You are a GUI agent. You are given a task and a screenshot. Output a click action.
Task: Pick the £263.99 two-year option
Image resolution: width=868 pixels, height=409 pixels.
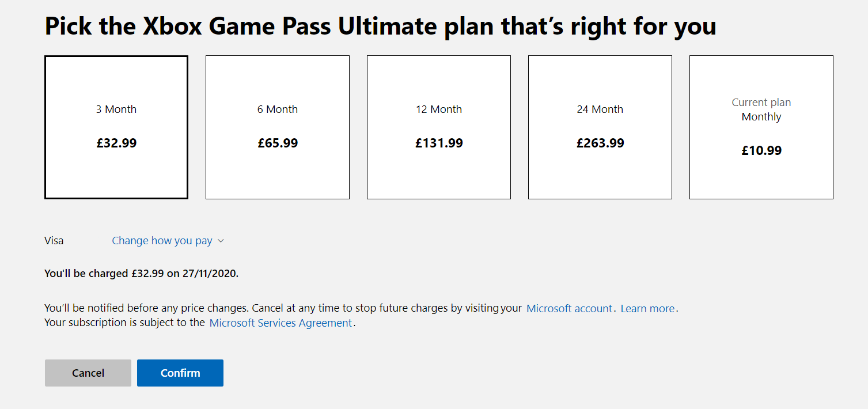(600, 143)
